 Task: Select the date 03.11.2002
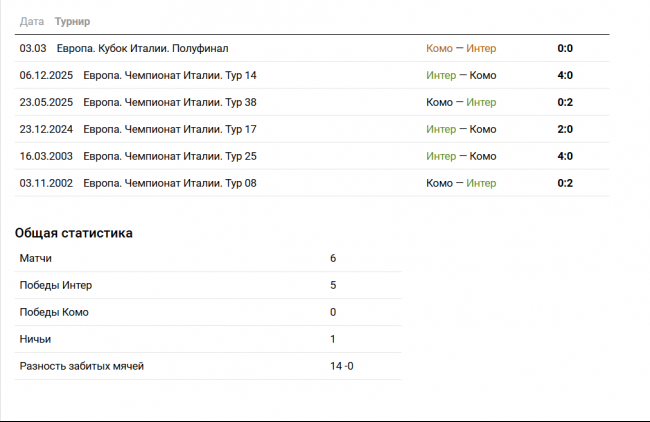pos(46,183)
